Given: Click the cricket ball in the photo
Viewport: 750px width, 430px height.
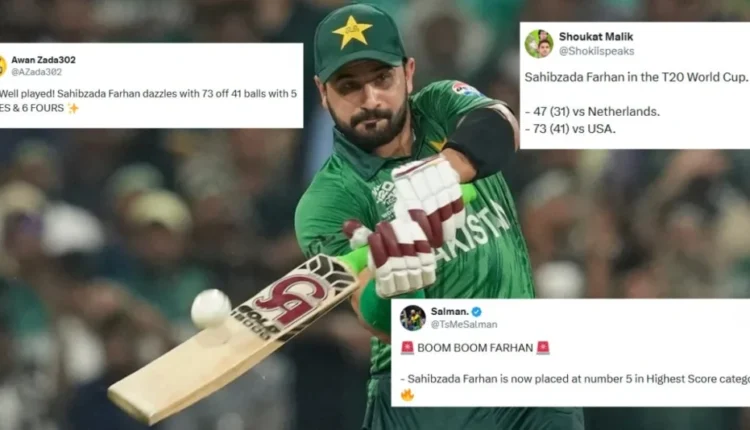Looking at the screenshot, I should point(211,309).
